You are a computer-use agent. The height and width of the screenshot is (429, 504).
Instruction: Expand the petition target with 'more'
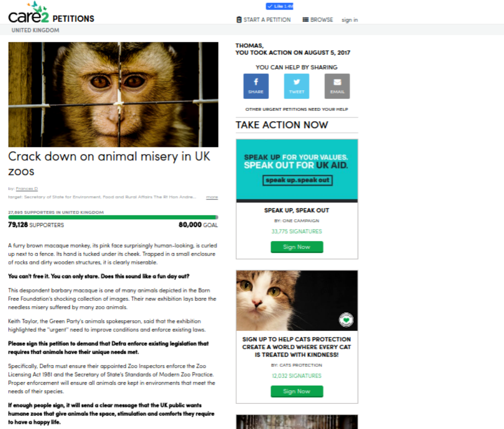click(x=212, y=197)
